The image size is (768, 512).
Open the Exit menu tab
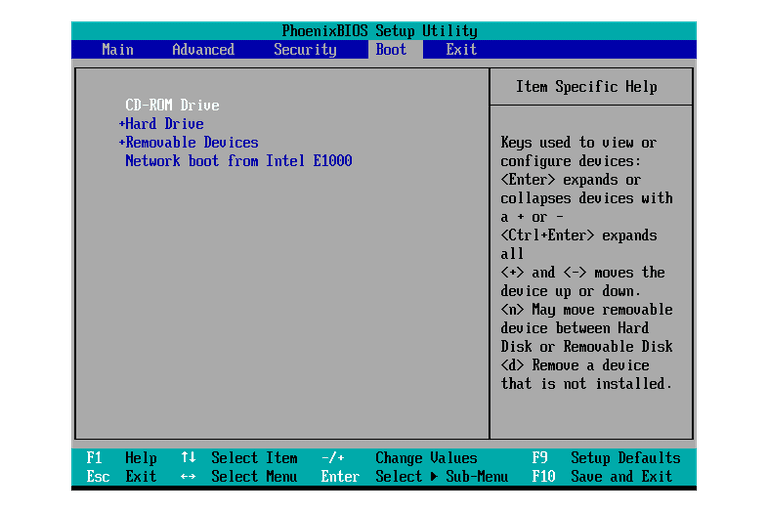click(x=461, y=49)
